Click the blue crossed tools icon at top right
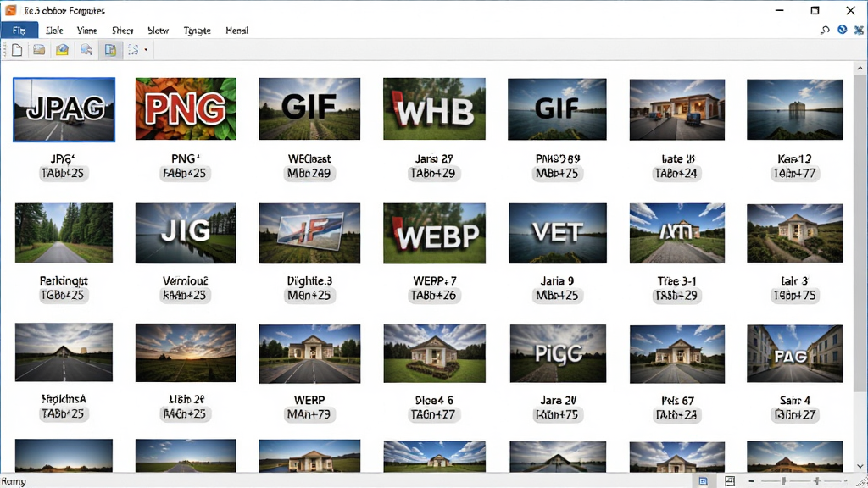 point(859,30)
